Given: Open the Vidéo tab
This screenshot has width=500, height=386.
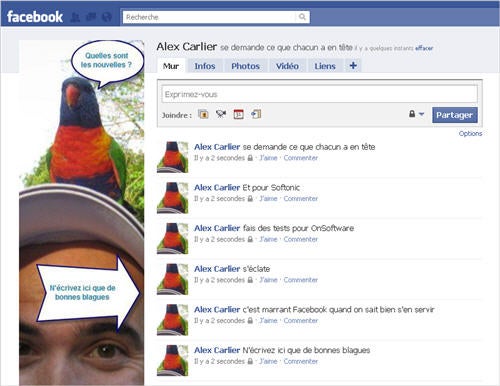Looking at the screenshot, I should [287, 66].
